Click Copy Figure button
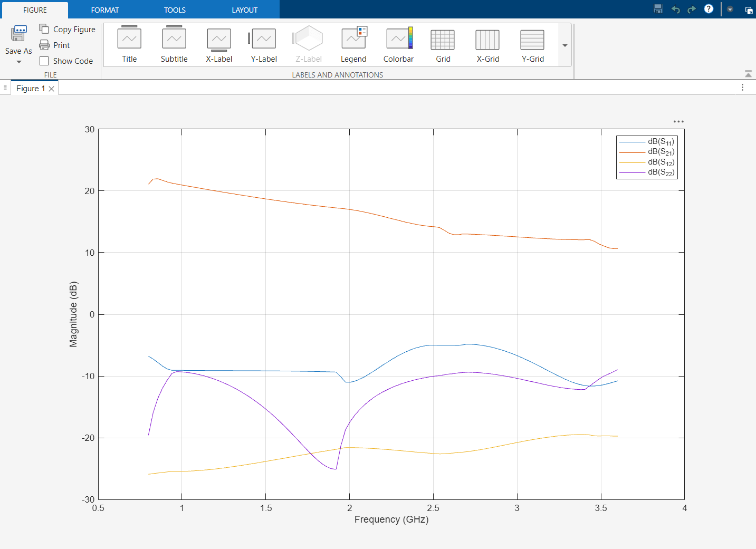The image size is (756, 549). click(x=67, y=30)
